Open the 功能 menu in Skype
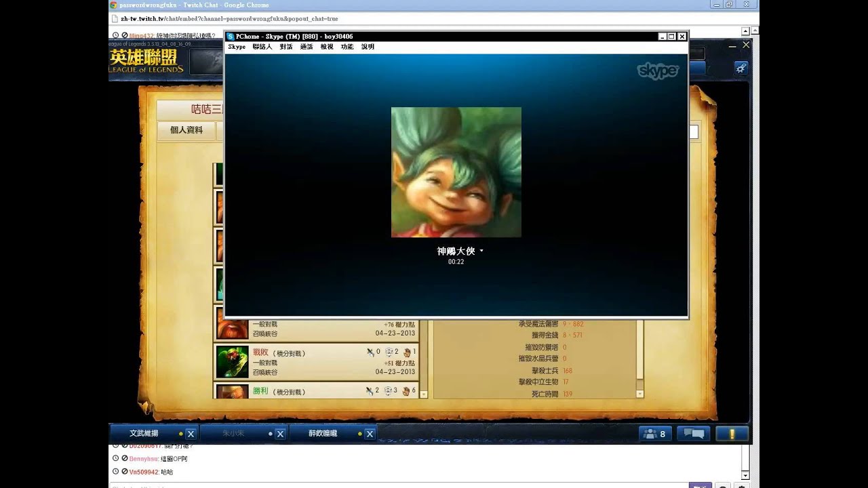 coord(347,47)
